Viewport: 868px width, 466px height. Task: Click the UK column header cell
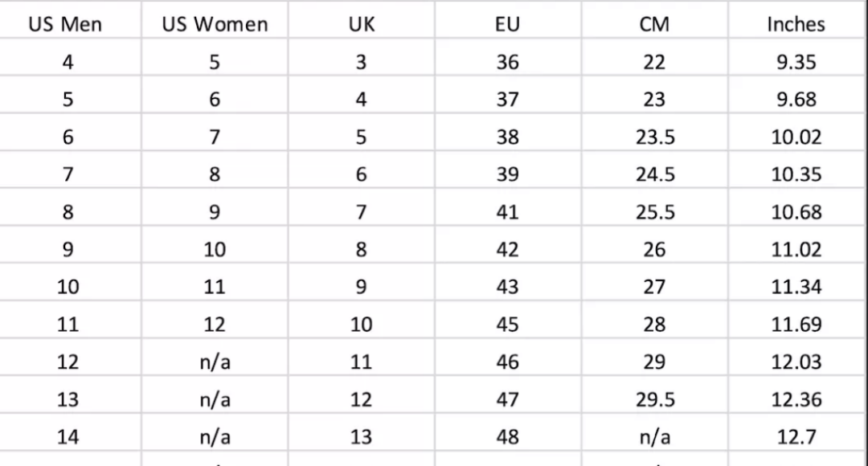point(361,24)
